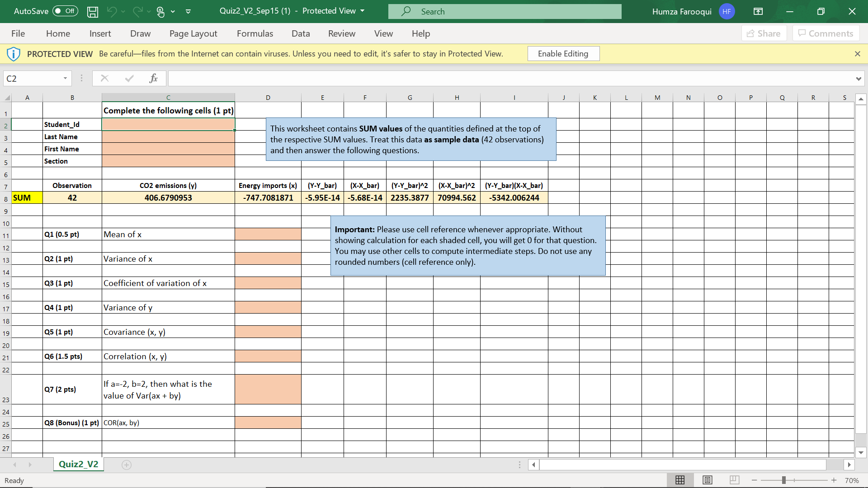The height and width of the screenshot is (488, 868).
Task: Open the Formulas ribbon tab
Action: point(255,33)
